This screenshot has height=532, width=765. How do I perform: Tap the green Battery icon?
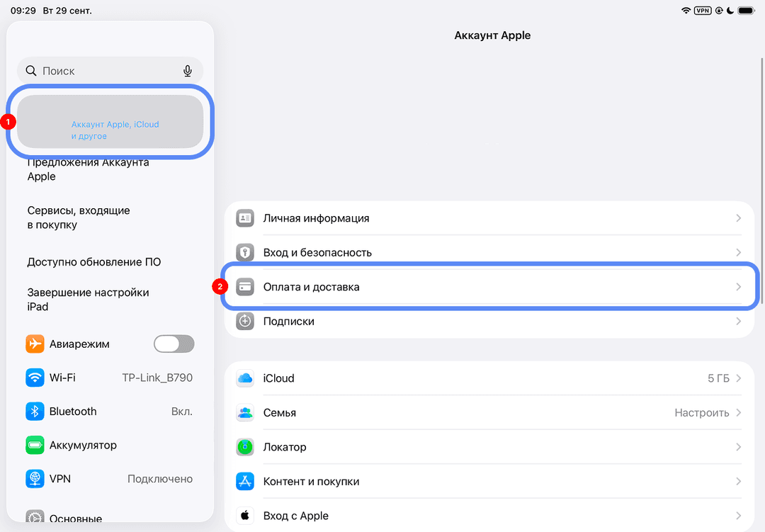point(35,445)
